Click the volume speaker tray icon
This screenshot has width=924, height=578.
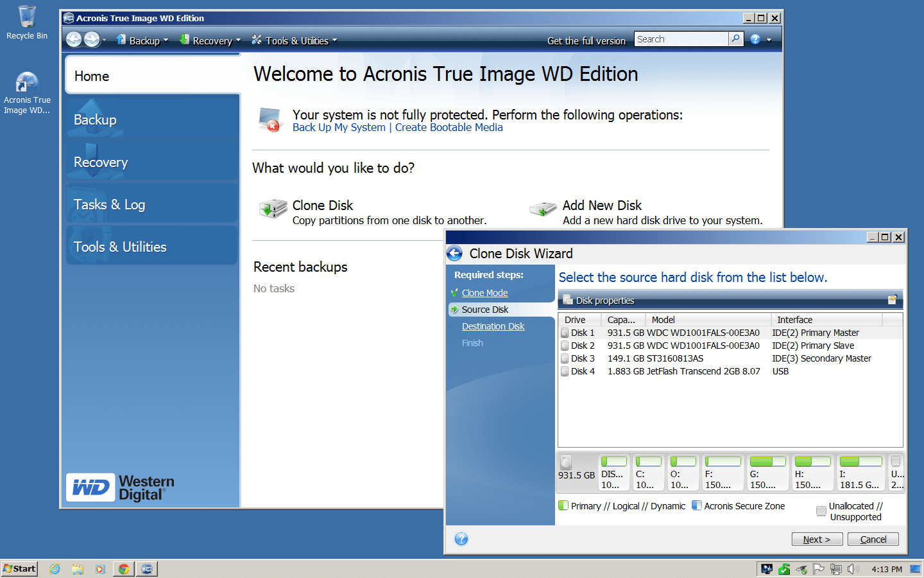point(853,568)
